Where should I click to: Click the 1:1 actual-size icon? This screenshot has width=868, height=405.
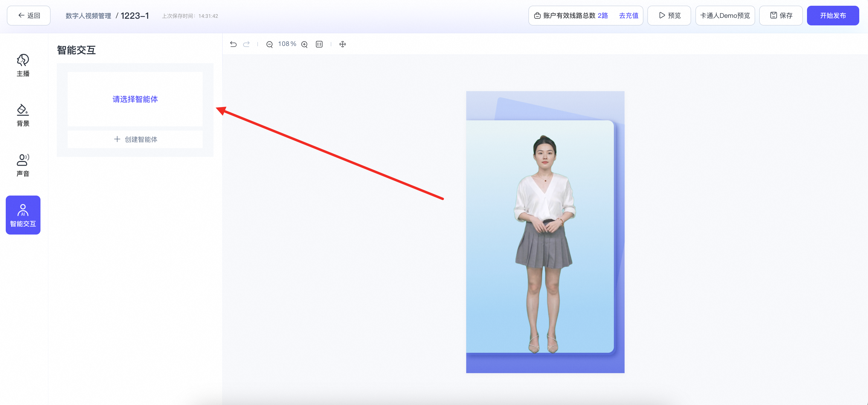(319, 44)
